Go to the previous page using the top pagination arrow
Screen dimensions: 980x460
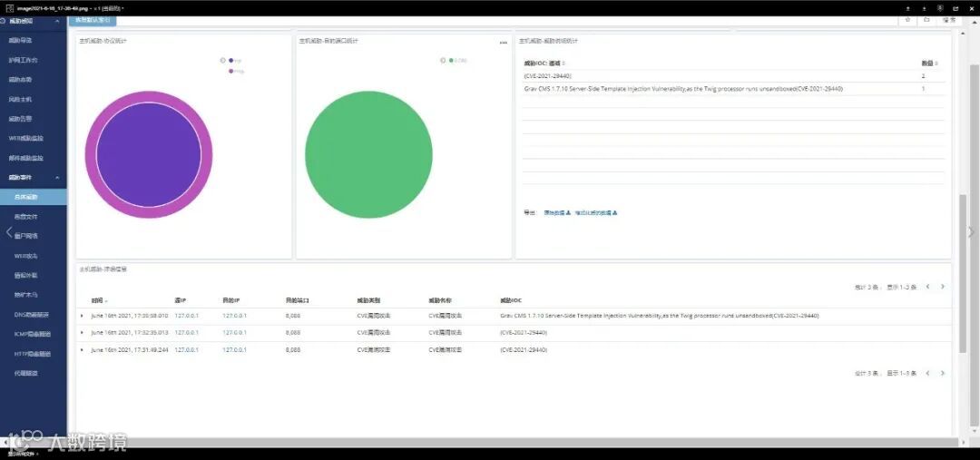coord(927,287)
